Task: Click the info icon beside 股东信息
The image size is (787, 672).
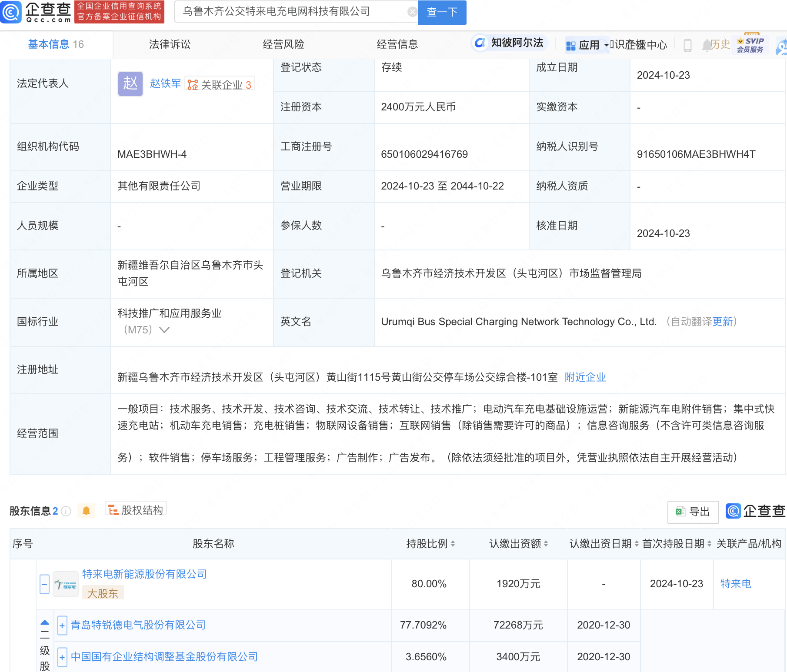Action: coord(65,511)
